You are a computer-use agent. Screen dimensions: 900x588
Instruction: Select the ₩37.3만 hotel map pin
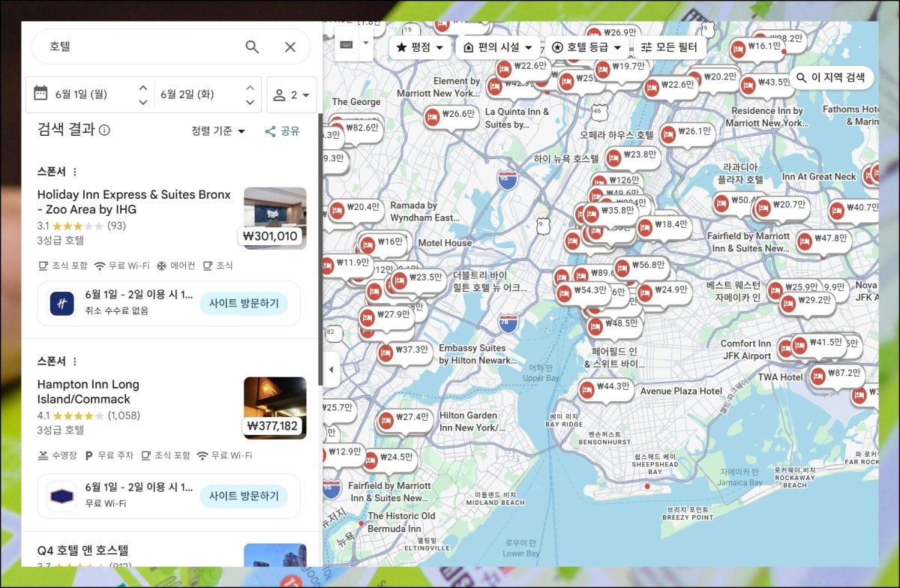coord(404,350)
